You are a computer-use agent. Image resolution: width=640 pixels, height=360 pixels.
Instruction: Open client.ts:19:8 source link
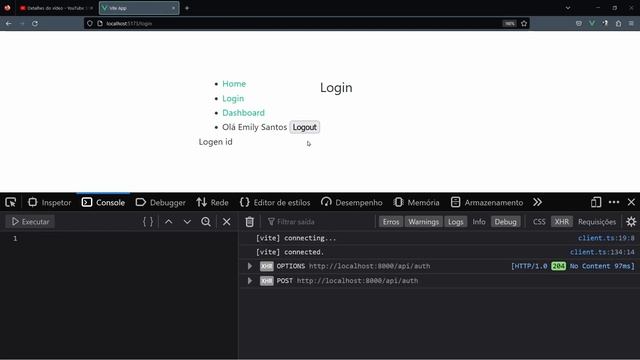[606, 238]
